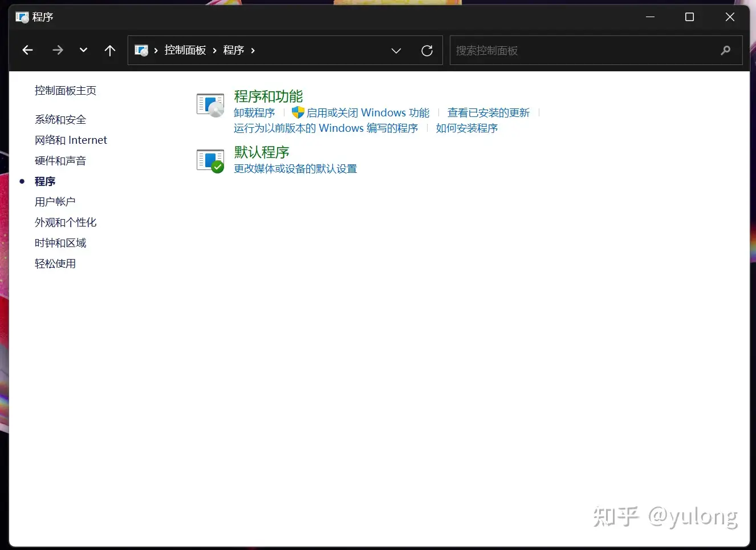Click 卸载程序 link
The image size is (756, 550).
254,112
